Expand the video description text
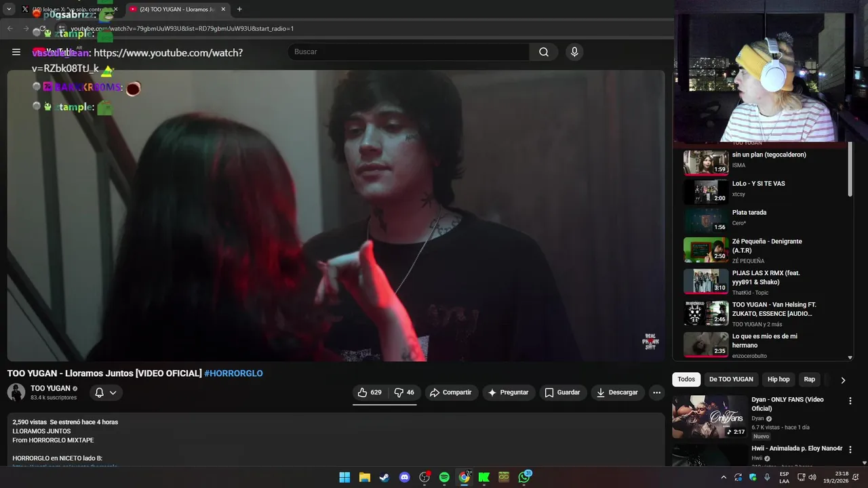Screen dimensions: 868x488 336,439
